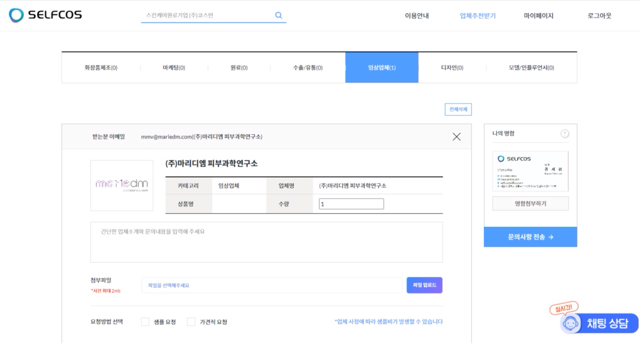Switch to the 원료(0) tab

(x=239, y=68)
